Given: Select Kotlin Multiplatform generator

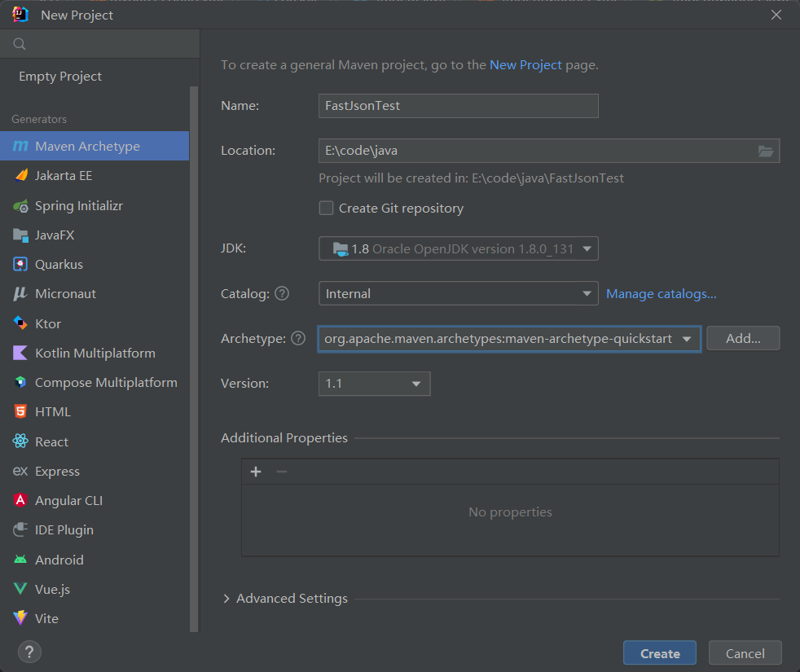Looking at the screenshot, I should [x=95, y=353].
